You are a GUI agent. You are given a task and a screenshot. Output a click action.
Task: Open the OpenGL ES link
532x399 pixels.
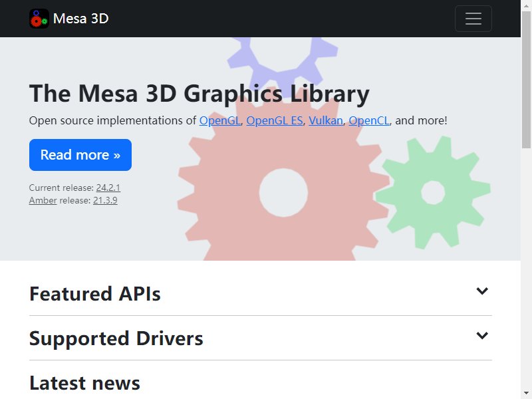coord(275,120)
